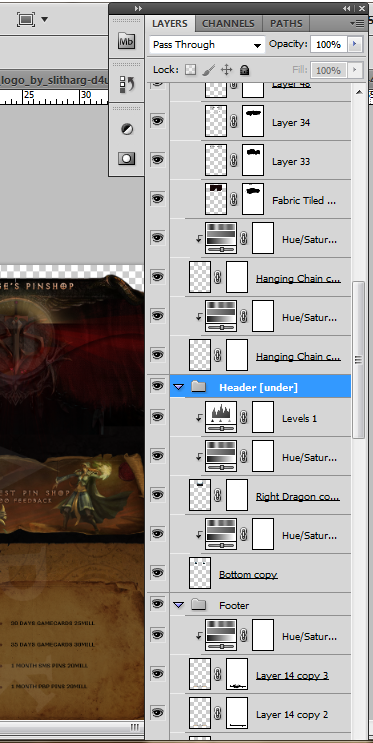Select Layer 33
Image resolution: width=373 pixels, height=743 pixels.
291,162
